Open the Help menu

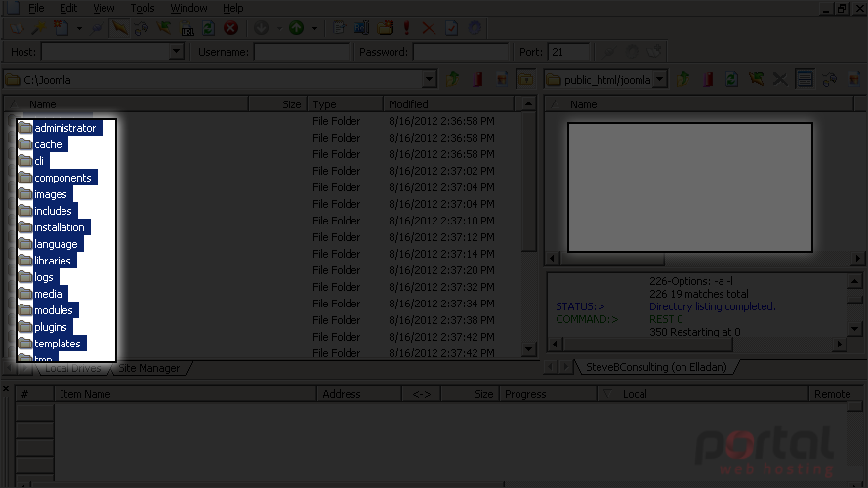(x=233, y=8)
